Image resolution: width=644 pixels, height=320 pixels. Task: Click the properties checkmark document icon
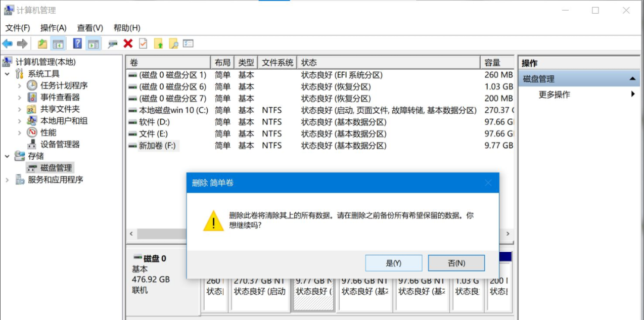[x=143, y=44]
